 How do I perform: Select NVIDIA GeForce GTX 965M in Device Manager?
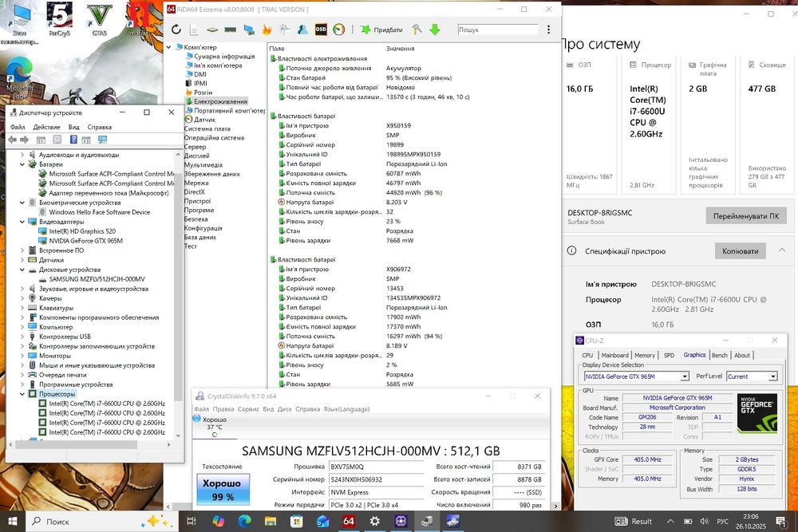coord(85,241)
